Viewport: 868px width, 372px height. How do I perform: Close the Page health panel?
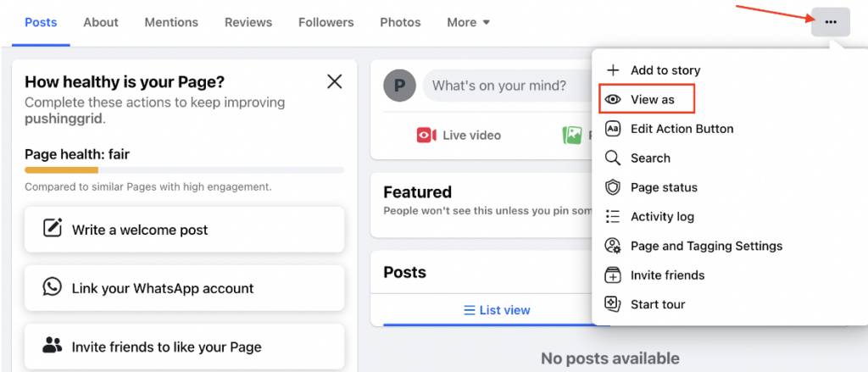(x=335, y=81)
